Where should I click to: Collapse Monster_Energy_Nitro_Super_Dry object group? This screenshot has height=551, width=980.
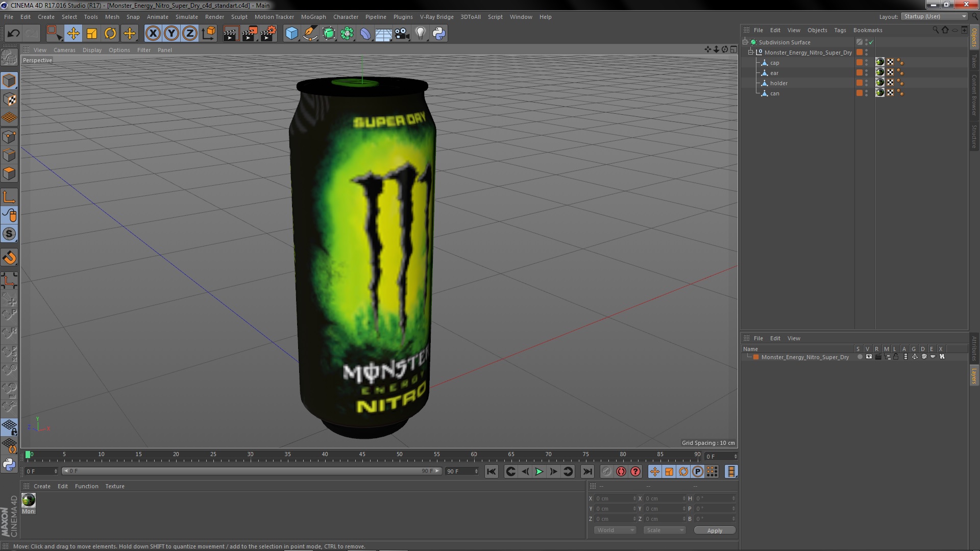click(x=751, y=52)
